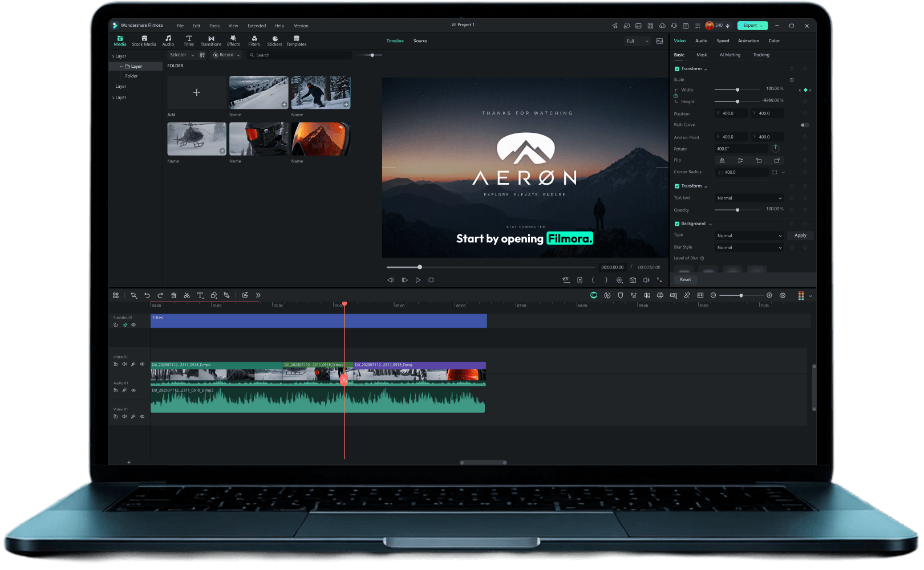924x570 pixels.
Task: Click the Redo arrow in timeline toolbar
Action: tap(160, 295)
